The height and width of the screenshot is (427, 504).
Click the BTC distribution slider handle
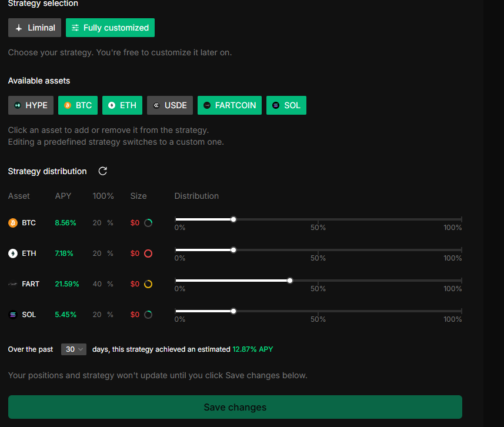(233, 219)
